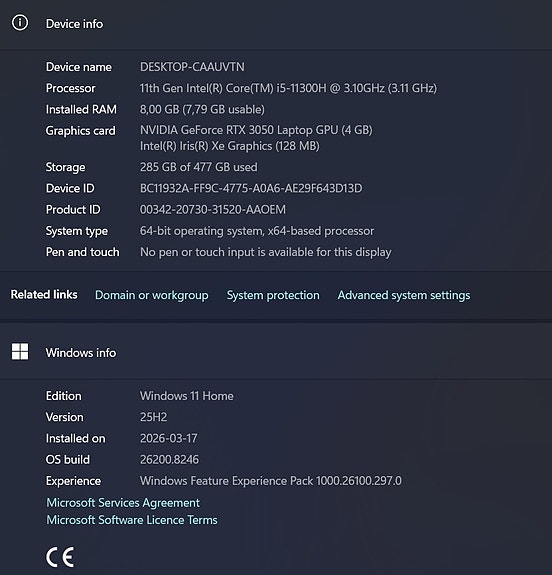Image resolution: width=552 pixels, height=575 pixels.
Task: Click the OS build 26200.8246 value
Action: click(x=169, y=459)
